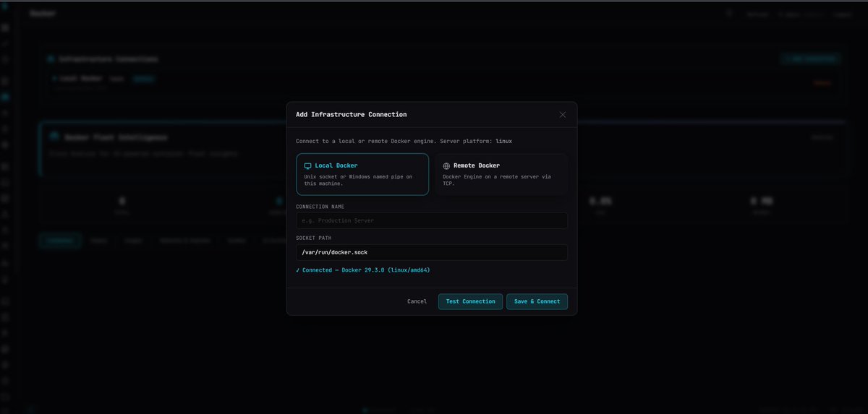The width and height of the screenshot is (868, 414).
Task: Click the 'Connected — Docker 29.3.0' status text
Action: coord(363,270)
